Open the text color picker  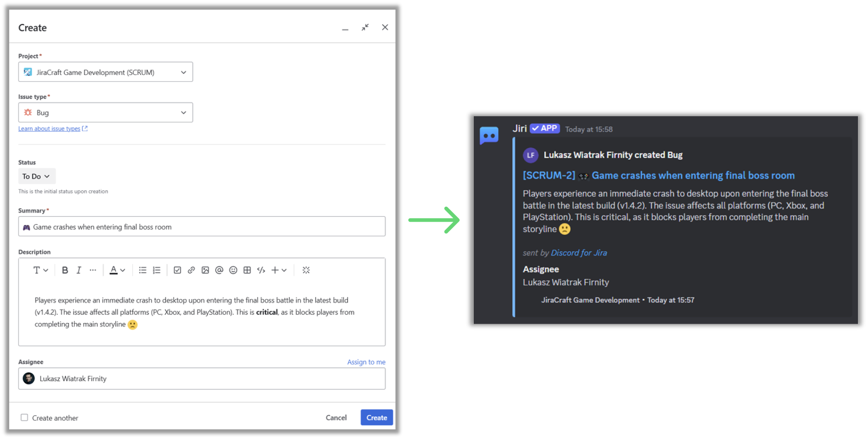click(x=118, y=270)
